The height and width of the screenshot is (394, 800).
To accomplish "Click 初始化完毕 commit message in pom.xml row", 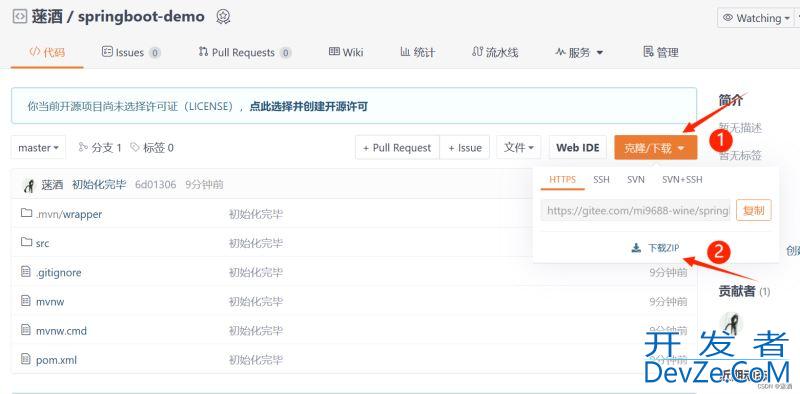I will click(x=256, y=360).
